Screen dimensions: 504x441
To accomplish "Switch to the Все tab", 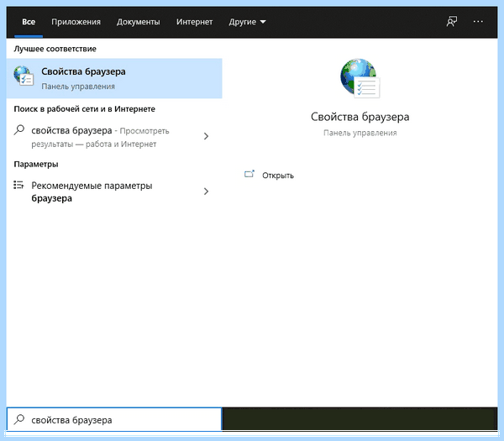I will (x=29, y=22).
